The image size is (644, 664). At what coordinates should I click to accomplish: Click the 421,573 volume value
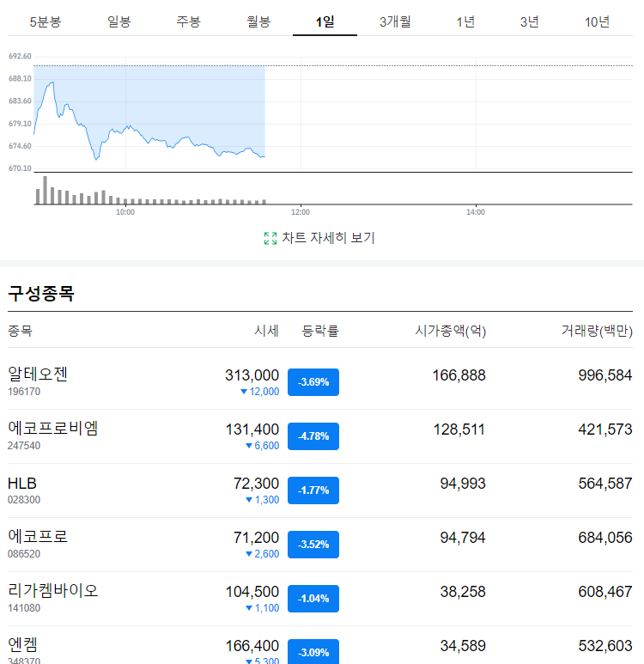605,429
